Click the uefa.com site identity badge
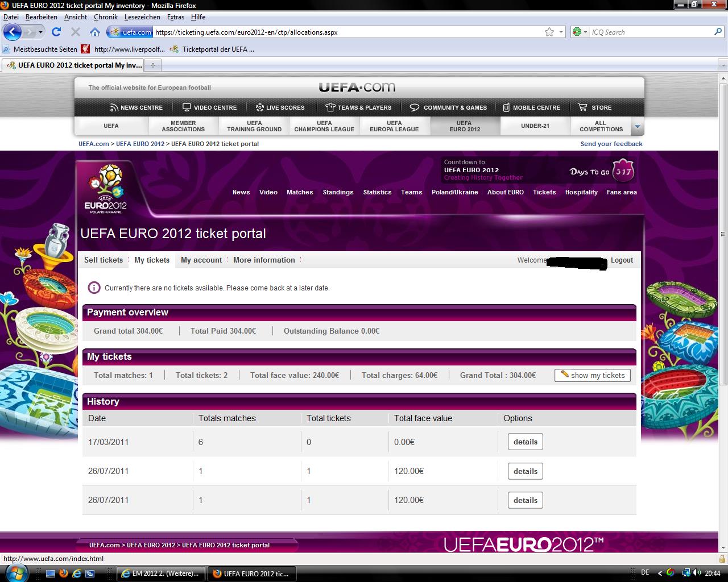This screenshot has height=582, width=728. (x=130, y=32)
